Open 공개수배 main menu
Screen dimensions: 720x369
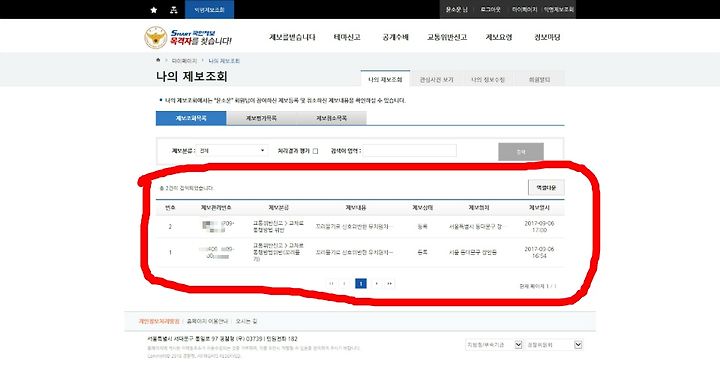[x=395, y=38]
